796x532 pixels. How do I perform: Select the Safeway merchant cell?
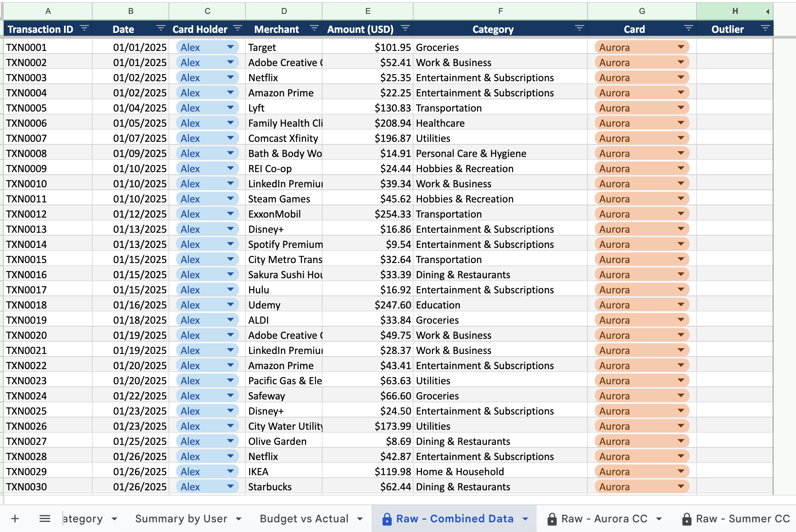point(284,396)
